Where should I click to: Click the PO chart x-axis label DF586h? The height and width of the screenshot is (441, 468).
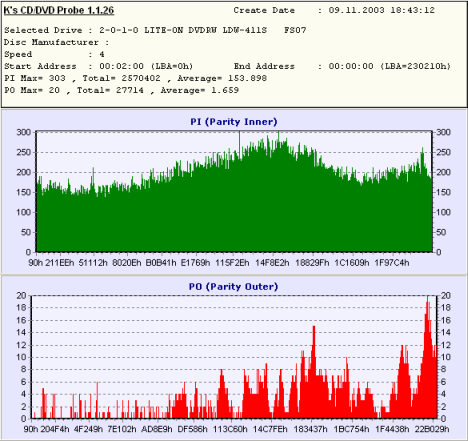192,429
